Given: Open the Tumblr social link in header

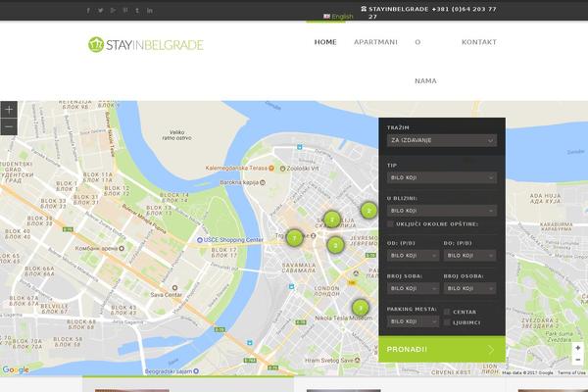Looking at the screenshot, I should pyautogui.click(x=137, y=11).
